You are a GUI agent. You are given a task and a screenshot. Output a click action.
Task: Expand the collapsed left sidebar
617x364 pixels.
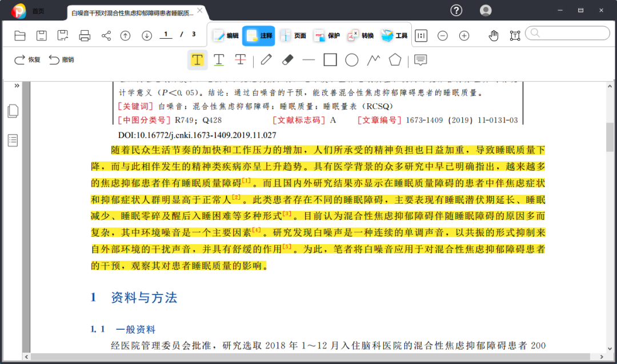pos(17,86)
